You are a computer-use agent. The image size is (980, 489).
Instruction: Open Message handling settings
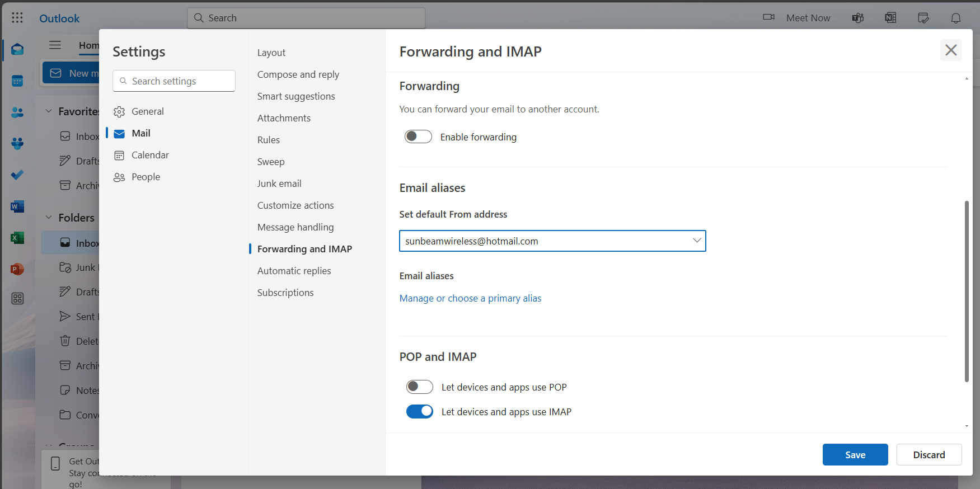tap(296, 227)
